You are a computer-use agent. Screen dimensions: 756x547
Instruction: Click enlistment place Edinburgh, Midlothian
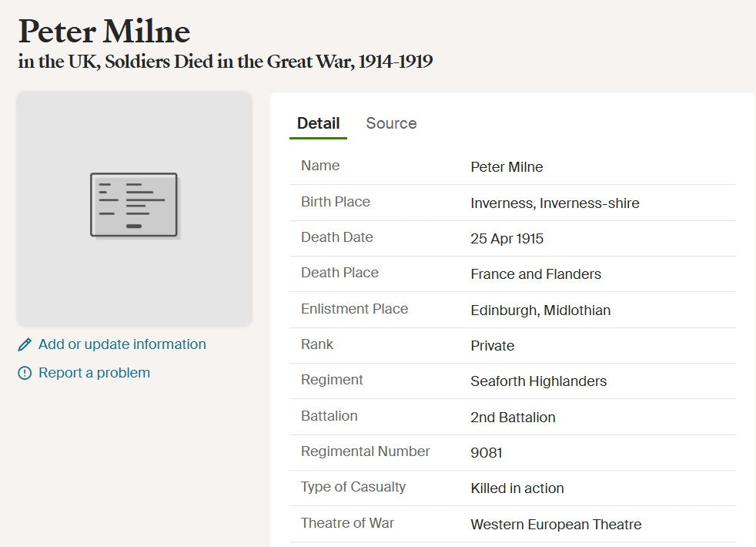[x=540, y=310]
